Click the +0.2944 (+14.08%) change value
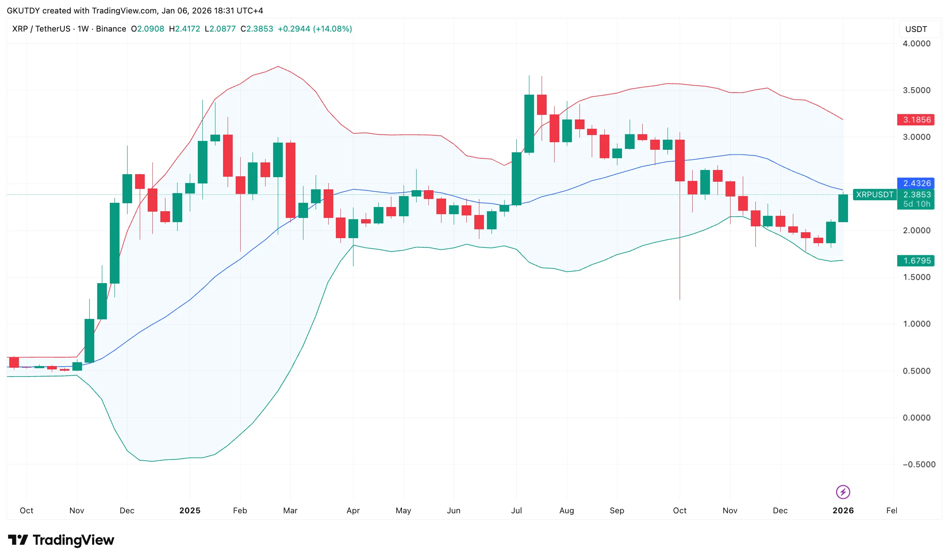The height and width of the screenshot is (560, 949). [315, 29]
